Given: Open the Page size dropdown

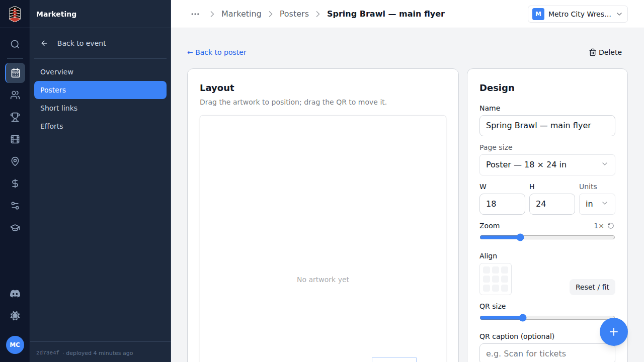Looking at the screenshot, I should (547, 165).
